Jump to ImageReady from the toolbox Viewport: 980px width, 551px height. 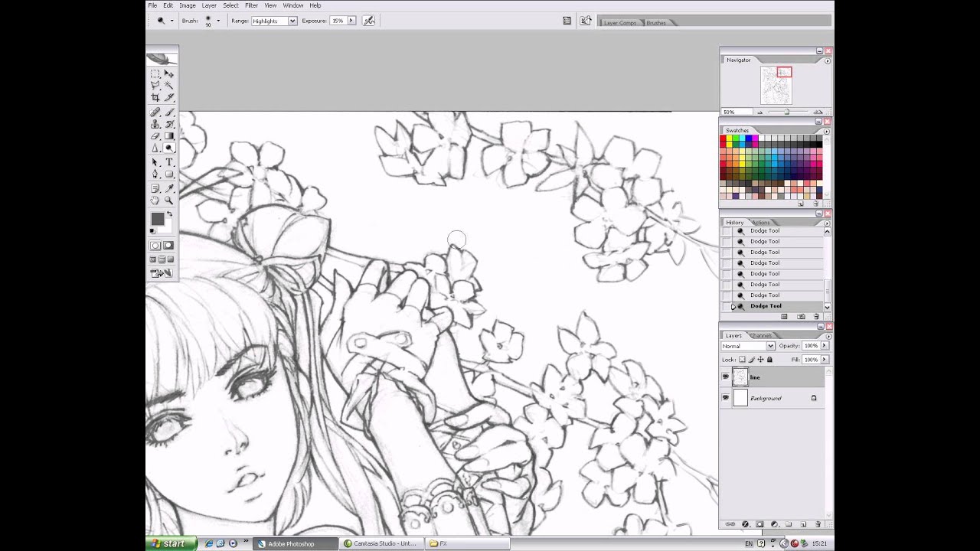(x=162, y=273)
